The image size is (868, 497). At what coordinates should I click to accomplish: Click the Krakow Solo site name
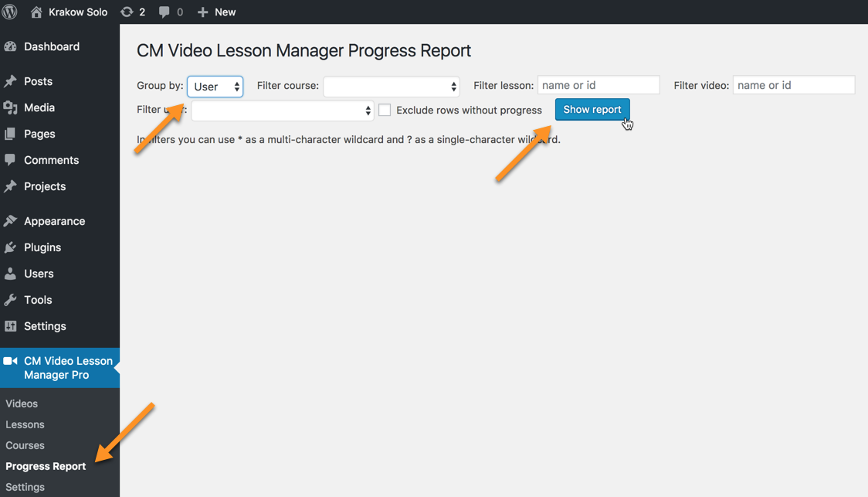pyautogui.click(x=78, y=12)
